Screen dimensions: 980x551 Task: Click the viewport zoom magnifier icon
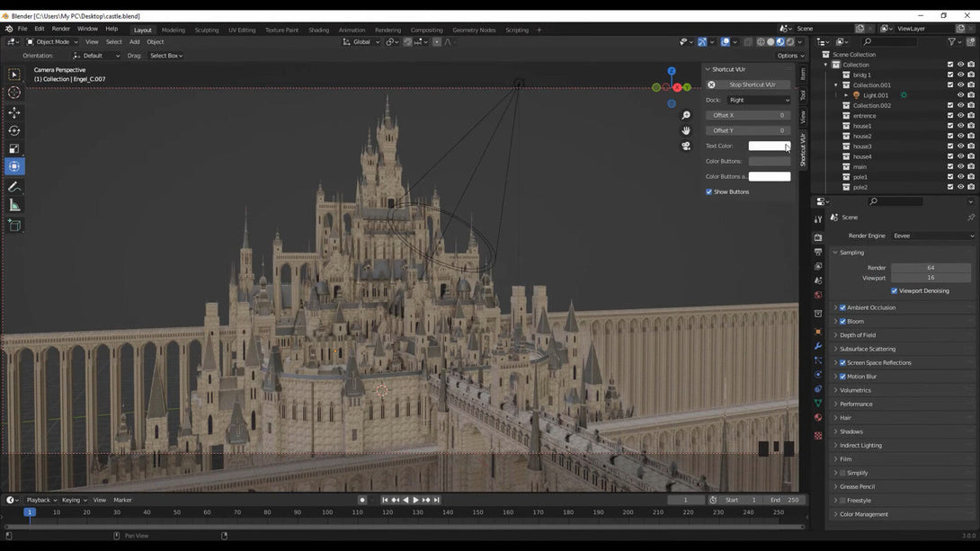point(686,116)
